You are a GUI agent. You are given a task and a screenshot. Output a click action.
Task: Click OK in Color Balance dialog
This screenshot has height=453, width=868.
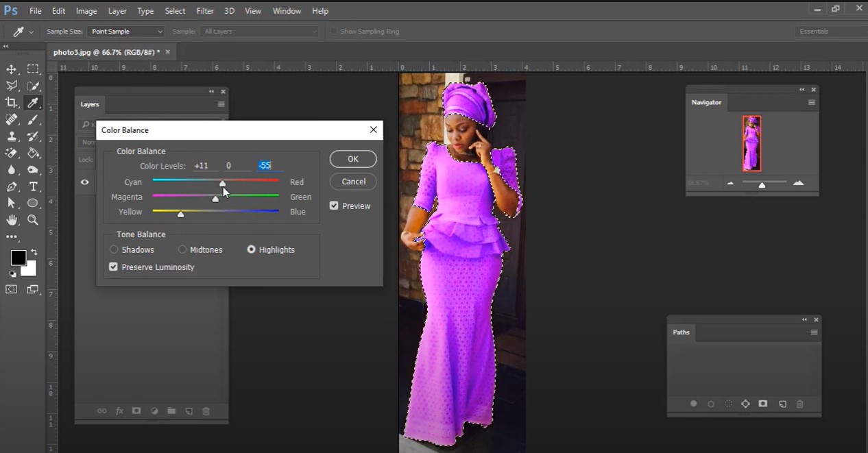(x=352, y=159)
